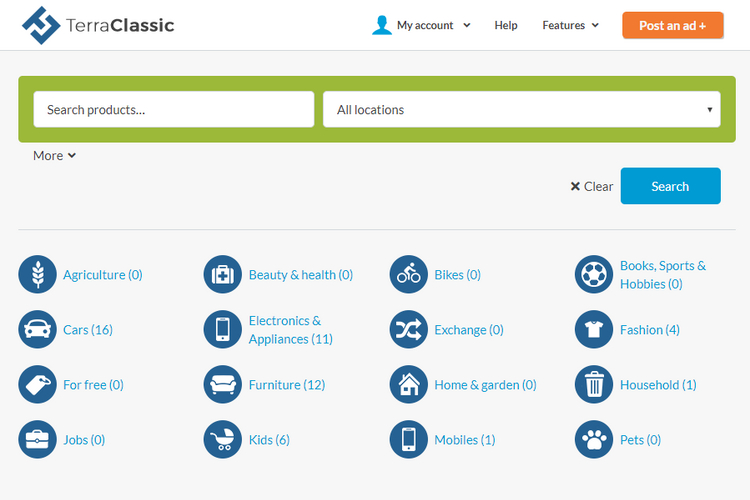Open the Agriculture (0) category link
750x500 pixels.
click(x=102, y=275)
